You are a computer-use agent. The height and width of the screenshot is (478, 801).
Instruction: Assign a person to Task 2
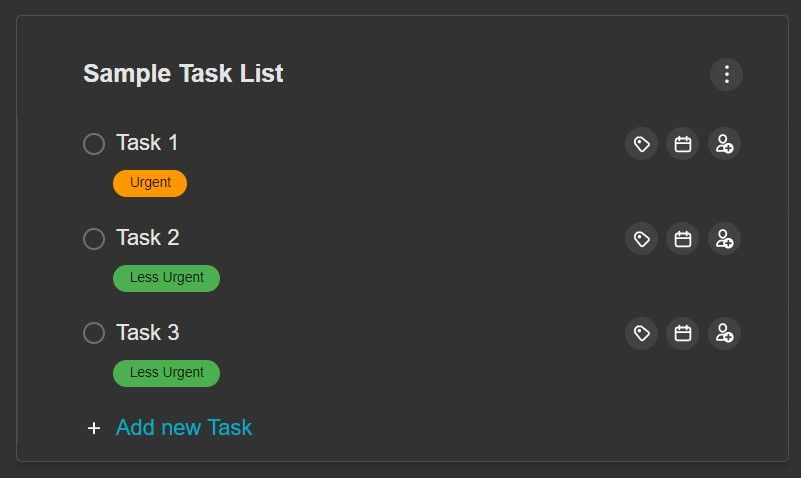(724, 238)
